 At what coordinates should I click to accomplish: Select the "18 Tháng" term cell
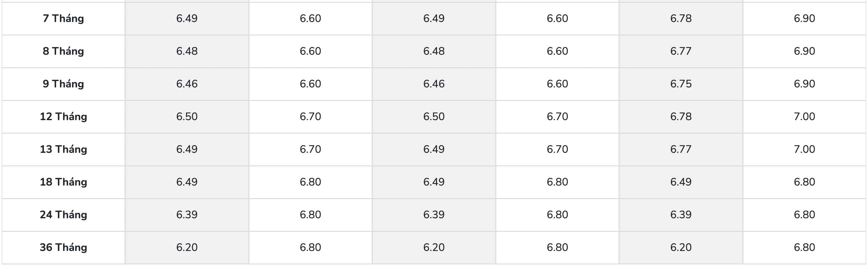tap(63, 182)
